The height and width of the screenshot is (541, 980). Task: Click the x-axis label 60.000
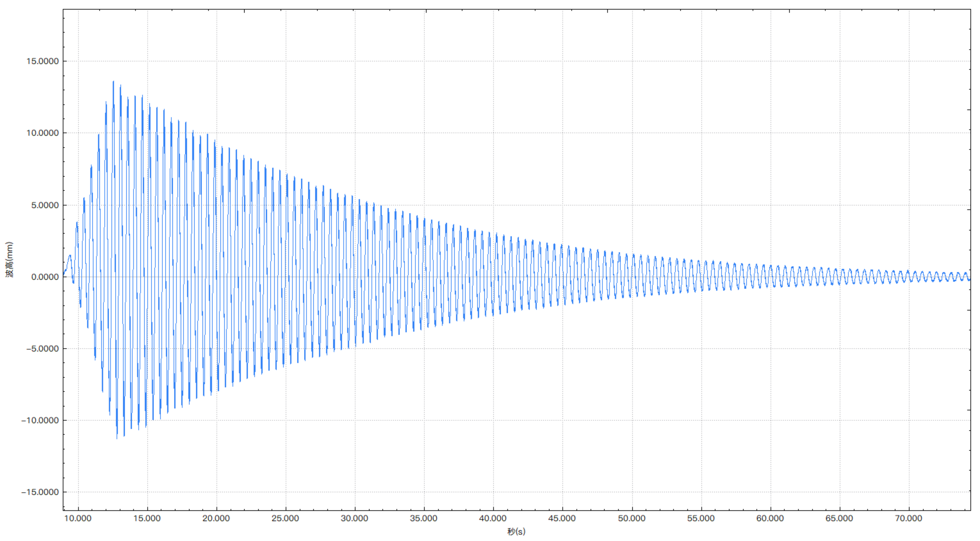point(770,519)
